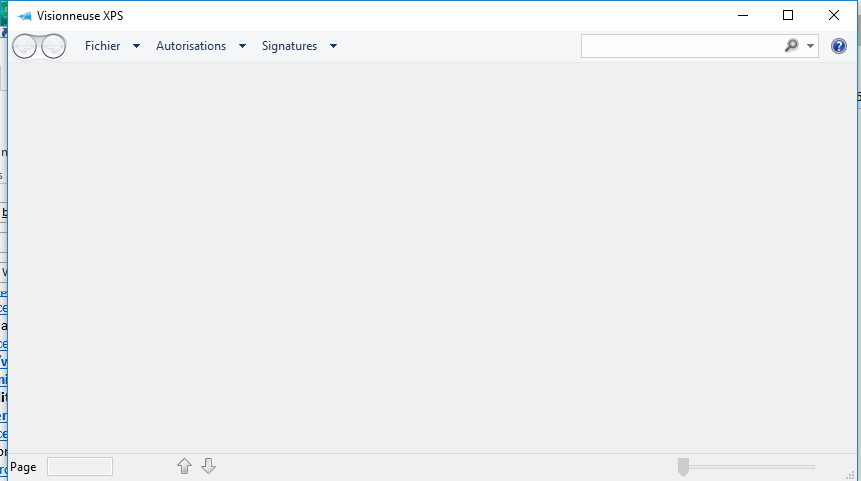Screen dimensions: 861x481
Task: Go to previous page with up arrow
Action: click(184, 466)
